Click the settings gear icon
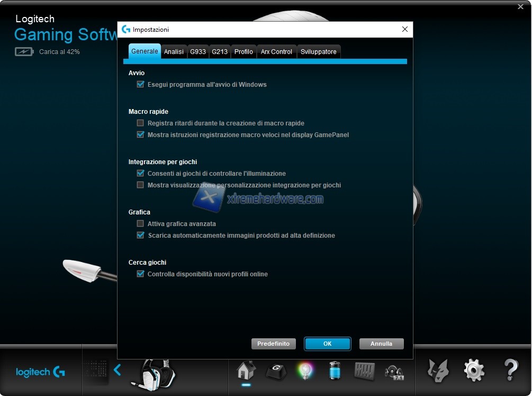 [474, 370]
